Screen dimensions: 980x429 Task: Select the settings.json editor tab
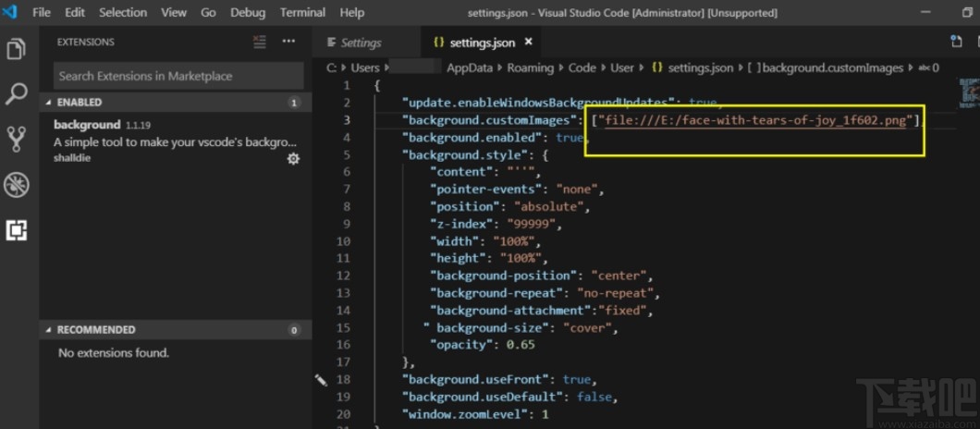482,43
